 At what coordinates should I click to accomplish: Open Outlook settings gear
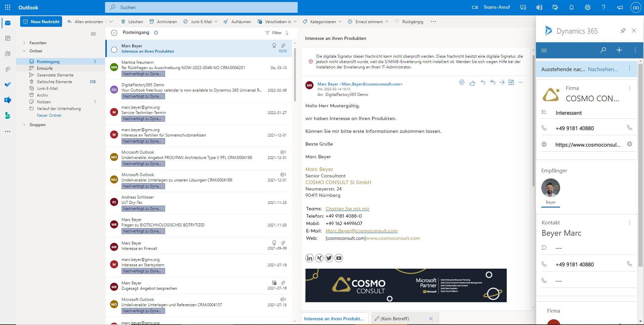coord(588,7)
